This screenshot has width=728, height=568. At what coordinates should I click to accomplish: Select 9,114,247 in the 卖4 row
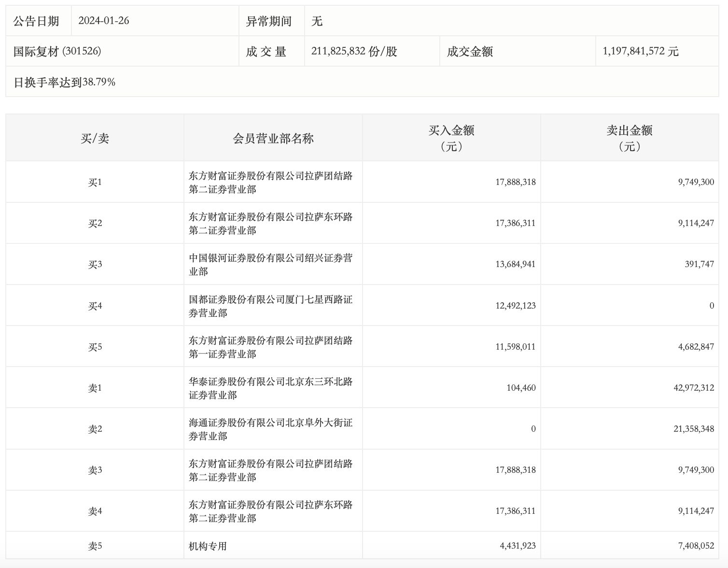tap(696, 511)
